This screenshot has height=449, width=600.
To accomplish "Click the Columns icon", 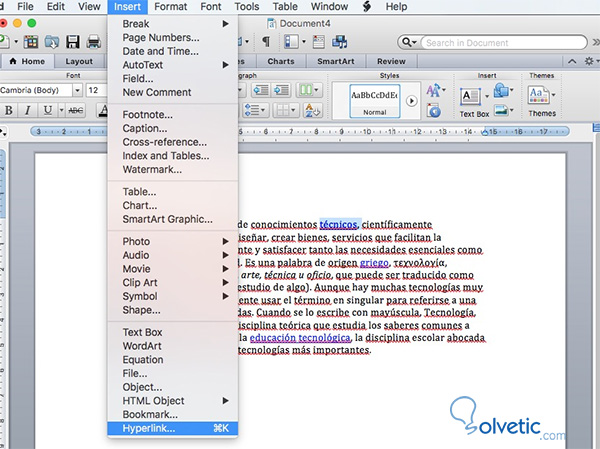I will click(x=306, y=90).
